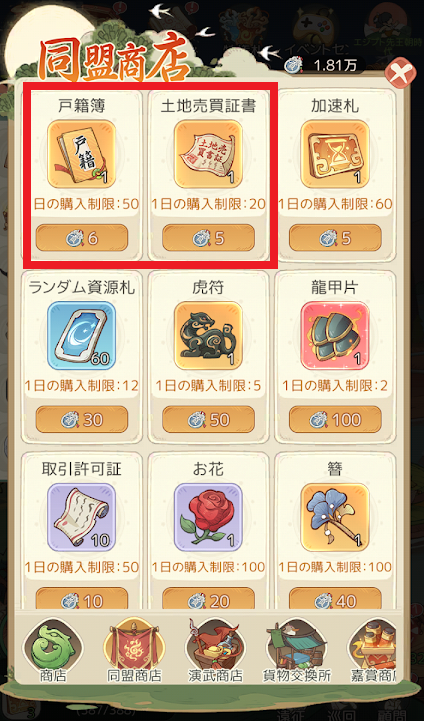
Task: Select the お花 red rose icon
Action: (x=208, y=517)
